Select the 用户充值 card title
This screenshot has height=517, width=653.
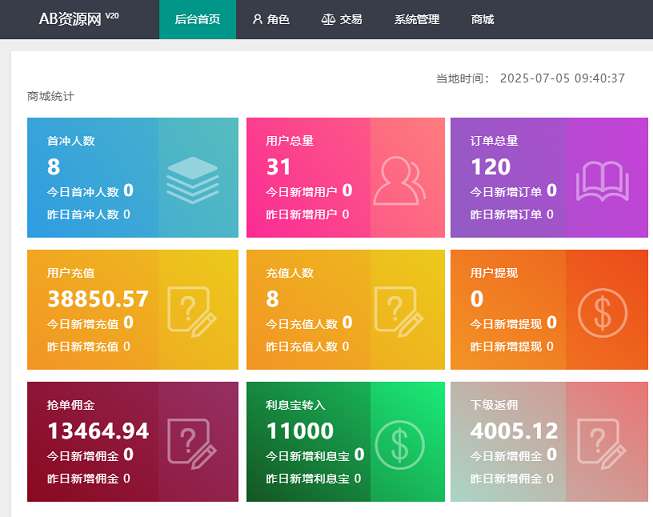tap(71, 273)
